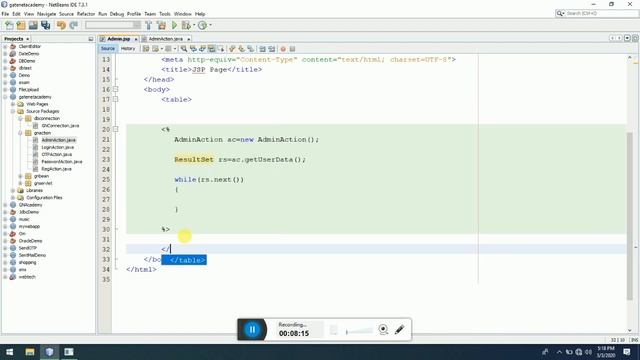Pause the screen recording

(252, 329)
